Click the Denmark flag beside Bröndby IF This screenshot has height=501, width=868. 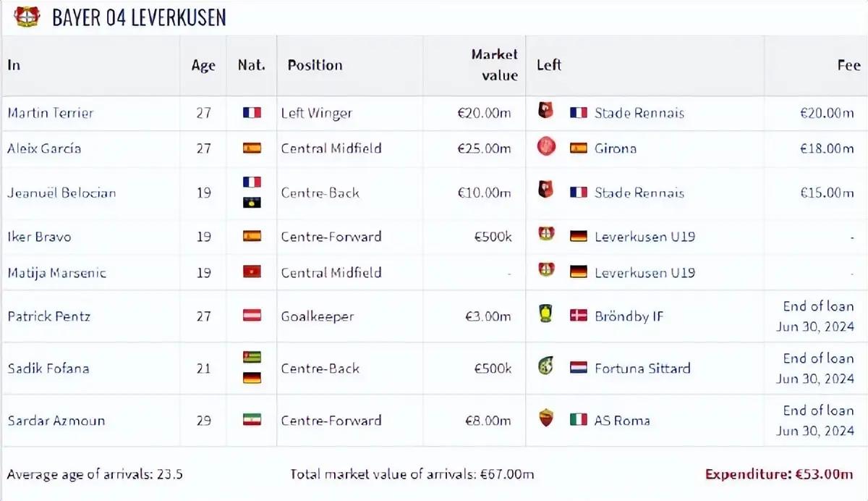click(578, 316)
